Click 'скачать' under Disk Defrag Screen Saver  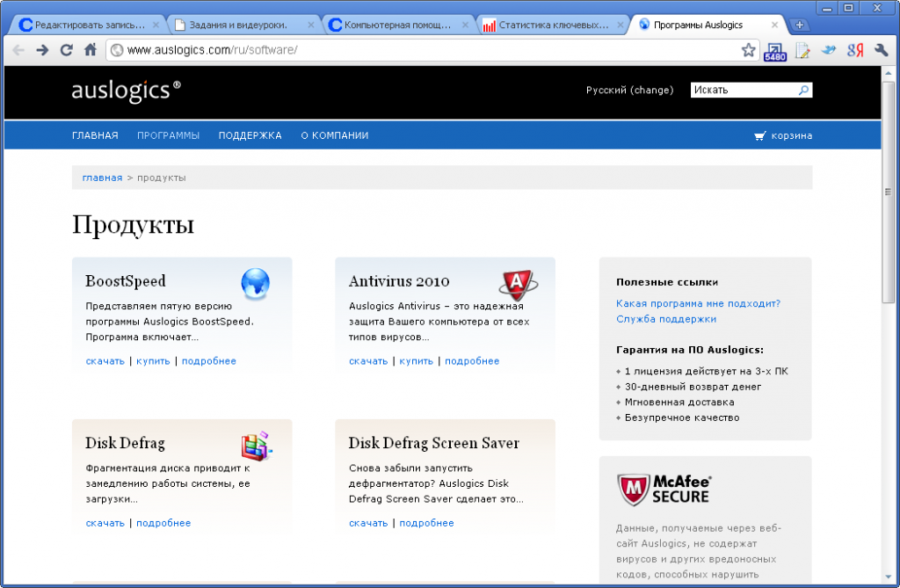[368, 523]
